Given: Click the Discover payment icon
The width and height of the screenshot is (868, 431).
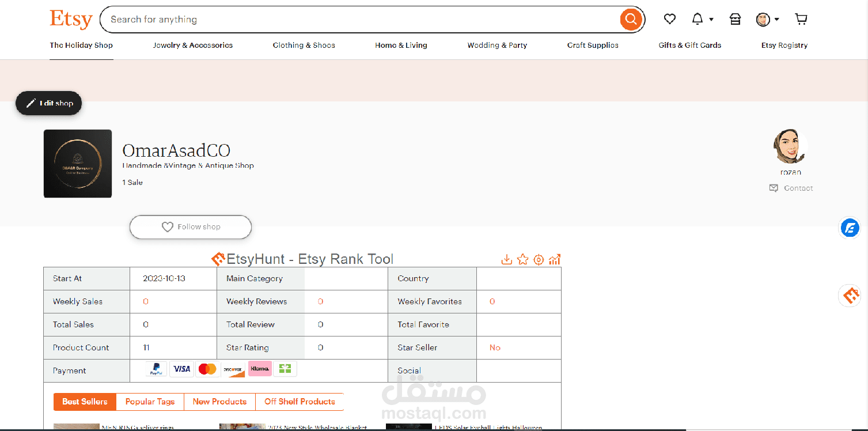Looking at the screenshot, I should pyautogui.click(x=233, y=369).
